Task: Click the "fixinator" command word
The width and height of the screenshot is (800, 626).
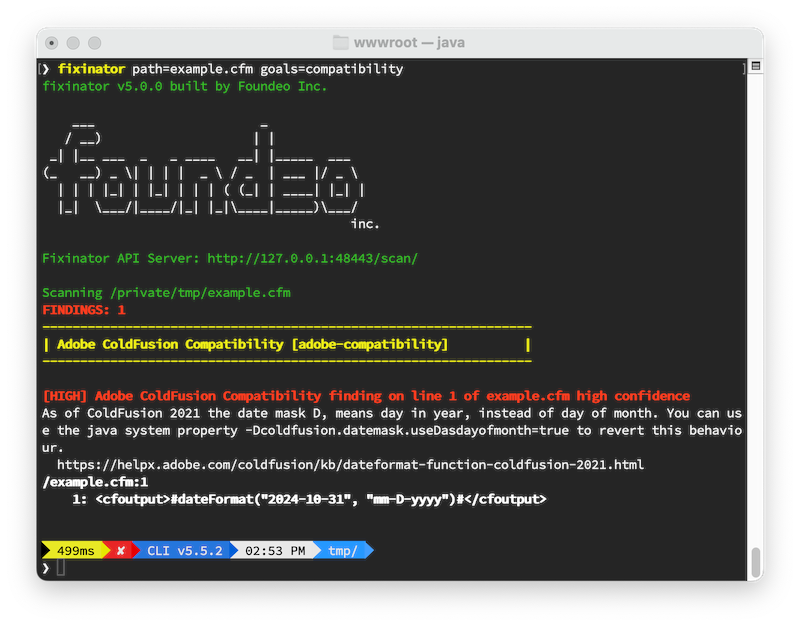Action: click(x=91, y=69)
